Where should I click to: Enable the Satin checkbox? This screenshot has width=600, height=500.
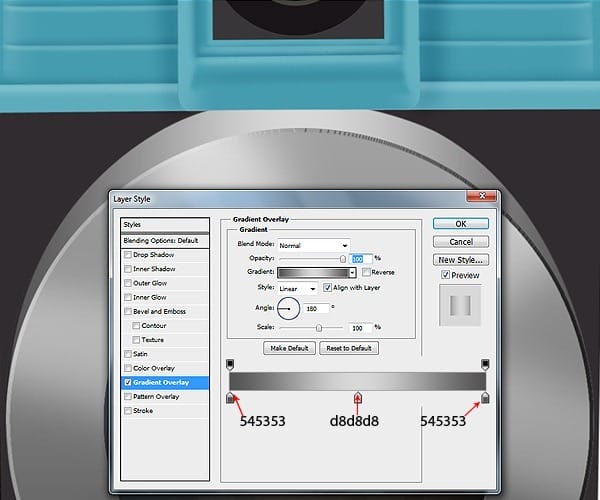point(128,354)
